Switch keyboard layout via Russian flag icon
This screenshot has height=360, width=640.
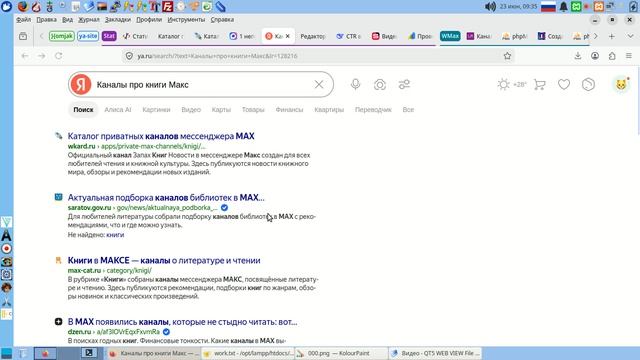[548, 7]
